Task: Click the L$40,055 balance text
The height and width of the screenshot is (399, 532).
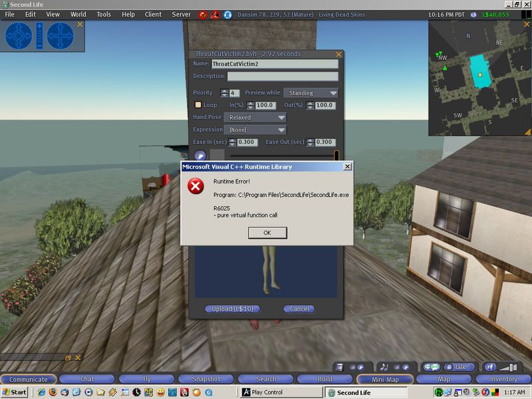Action: (495, 15)
